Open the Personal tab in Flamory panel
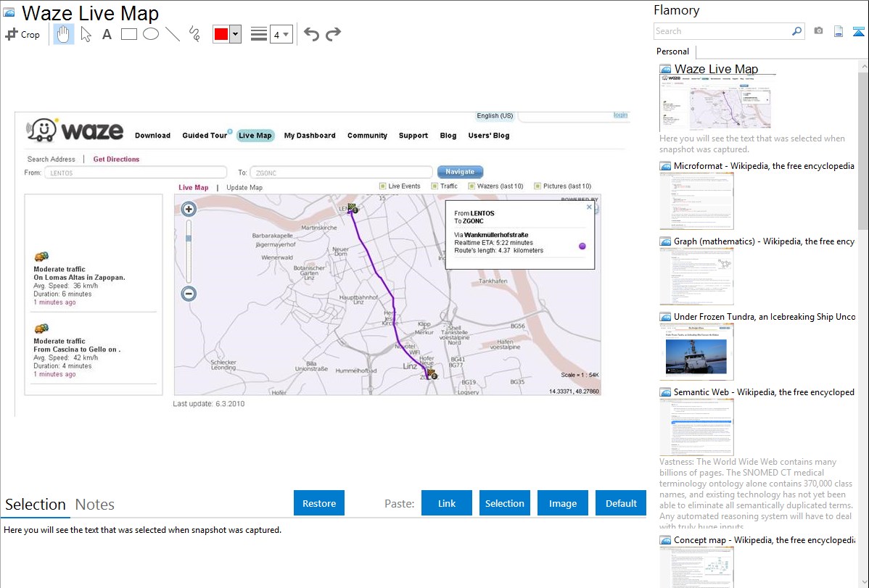The height and width of the screenshot is (588, 869). tap(672, 51)
